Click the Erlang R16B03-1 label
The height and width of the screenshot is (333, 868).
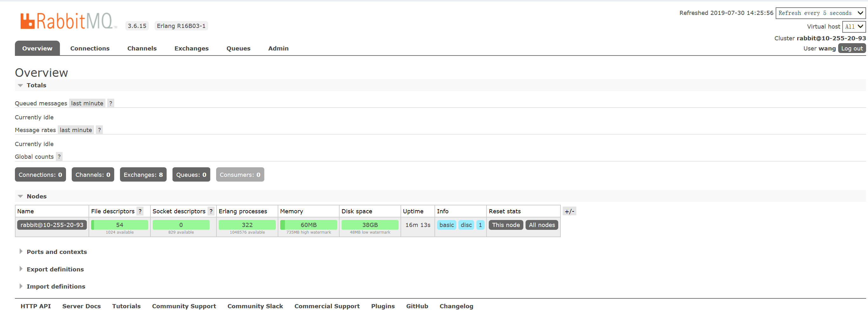click(x=181, y=26)
